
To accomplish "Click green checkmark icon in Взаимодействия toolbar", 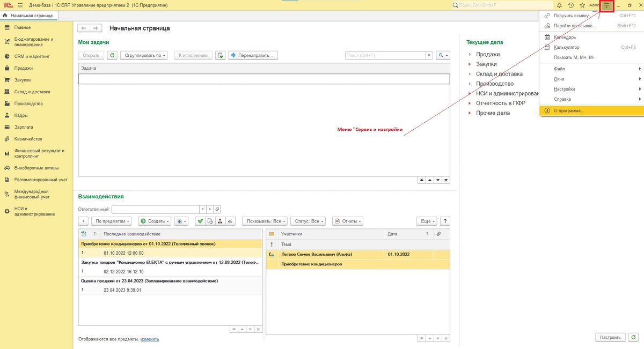I will click(200, 221).
